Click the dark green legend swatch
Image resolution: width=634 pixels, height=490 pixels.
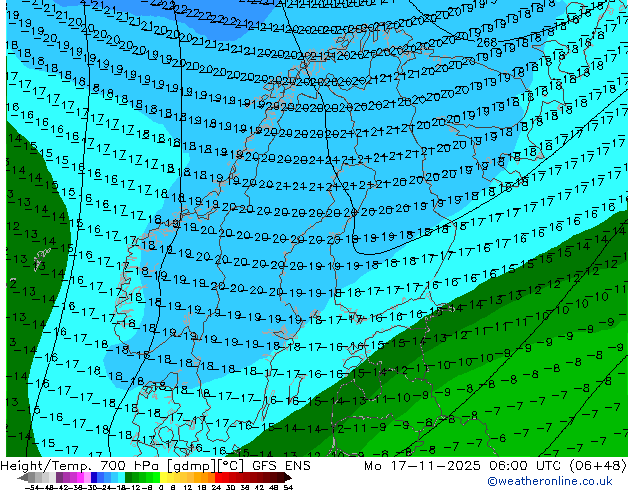coord(129,478)
